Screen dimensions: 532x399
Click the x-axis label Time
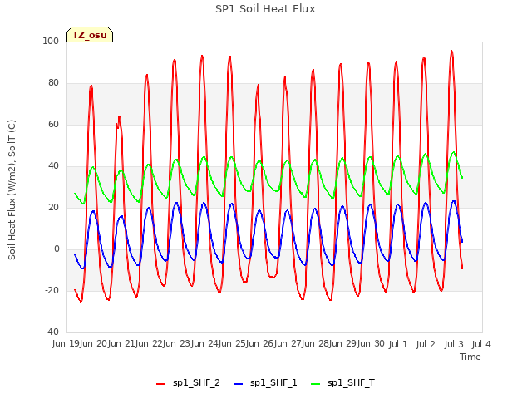pyautogui.click(x=470, y=357)
